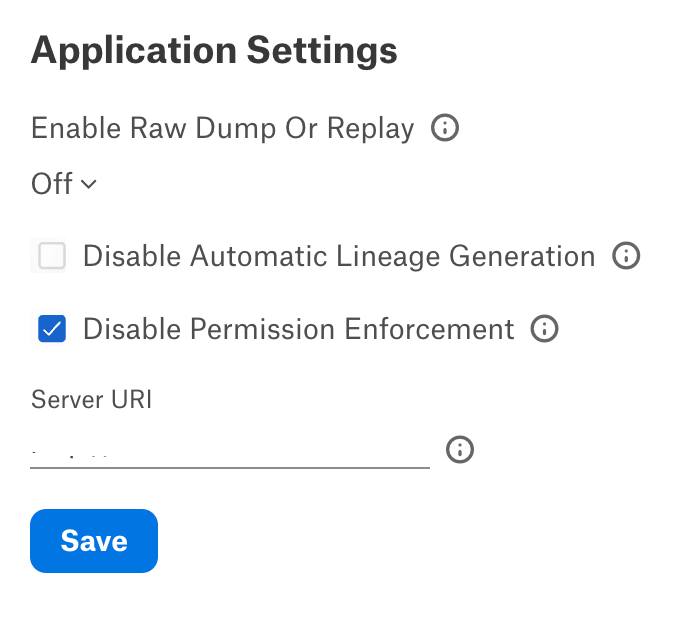The image size is (696, 640).
Task: Expand the Raw Dump Or Replay mode selector
Action: [64, 183]
